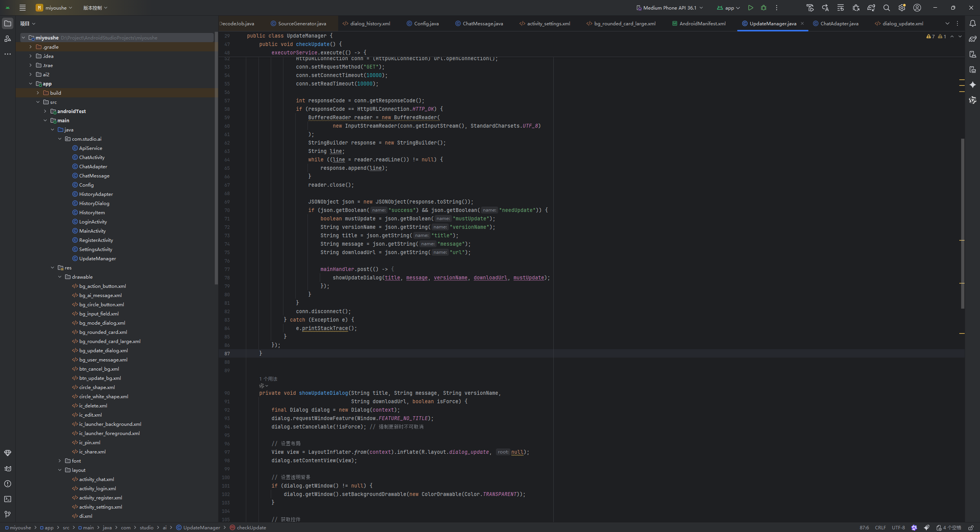Open the main hamburger menu

coord(23,8)
